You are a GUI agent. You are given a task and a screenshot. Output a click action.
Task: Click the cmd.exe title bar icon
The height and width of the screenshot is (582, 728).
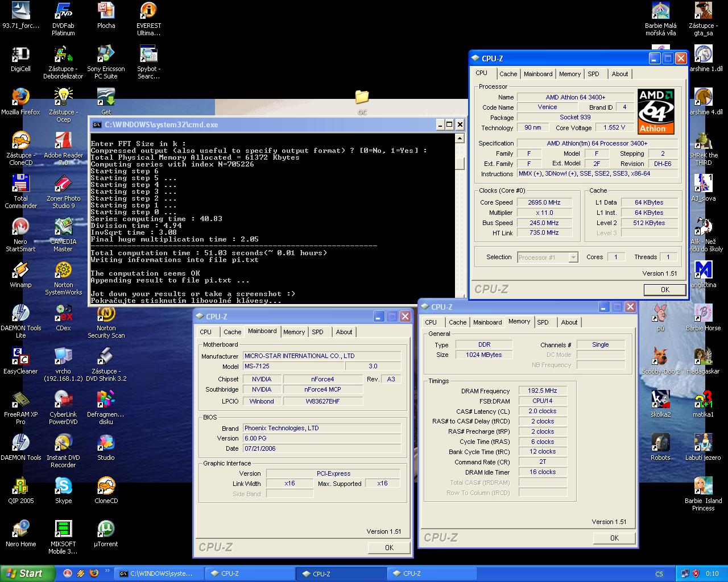97,125
